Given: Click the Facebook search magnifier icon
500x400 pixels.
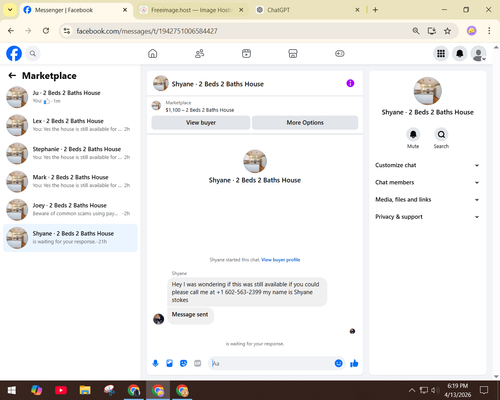Looking at the screenshot, I should tap(33, 53).
